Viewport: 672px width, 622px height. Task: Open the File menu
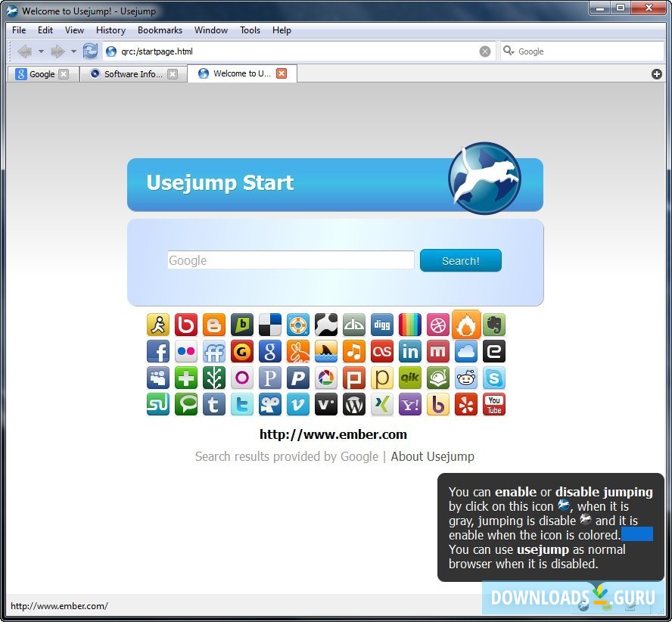click(x=19, y=30)
